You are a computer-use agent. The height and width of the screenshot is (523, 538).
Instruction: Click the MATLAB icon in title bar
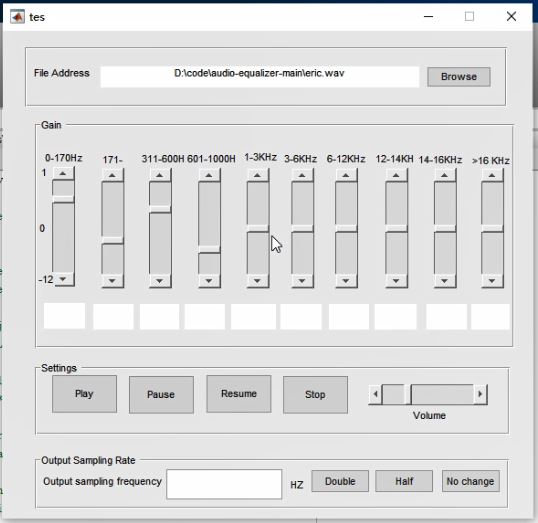17,16
